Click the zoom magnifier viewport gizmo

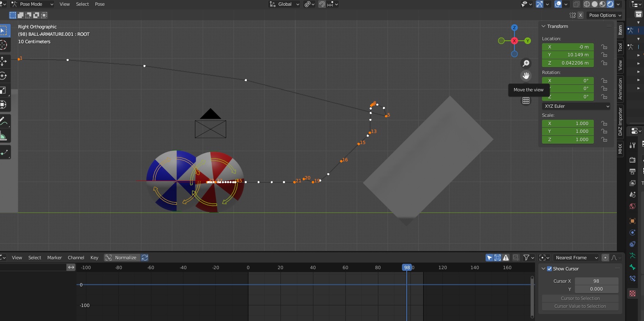click(x=526, y=63)
